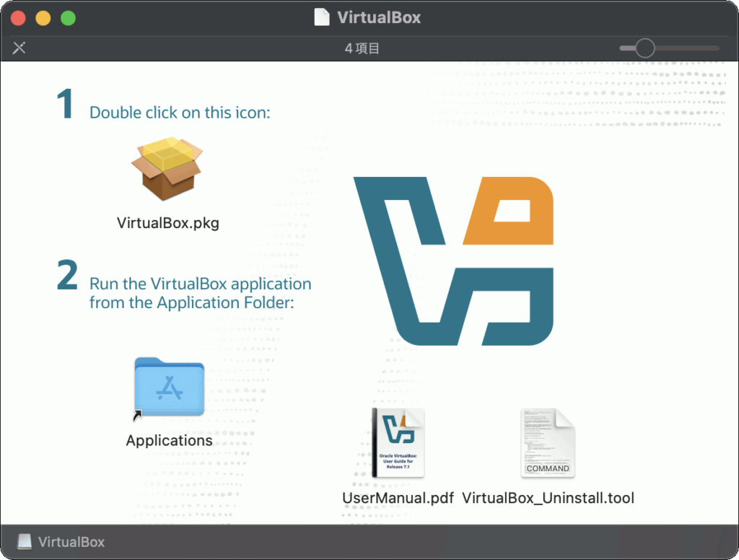Image resolution: width=739 pixels, height=560 pixels.
Task: Click the VirtualBox logo image
Action: (x=455, y=260)
